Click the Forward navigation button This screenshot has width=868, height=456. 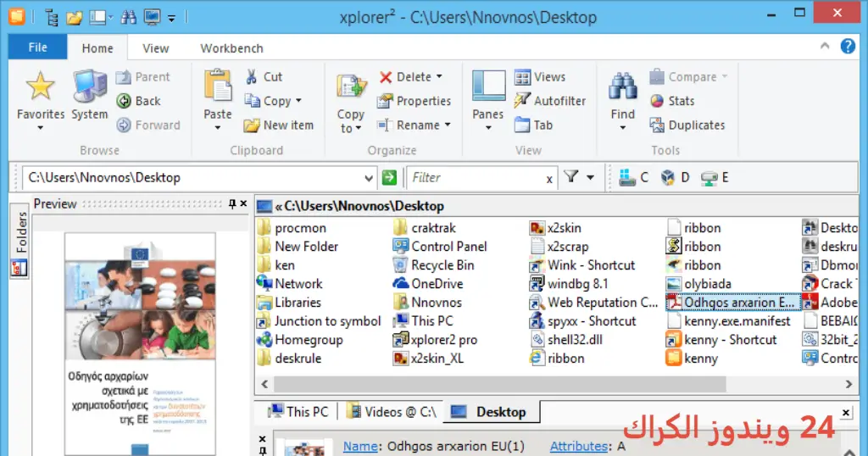coord(148,125)
